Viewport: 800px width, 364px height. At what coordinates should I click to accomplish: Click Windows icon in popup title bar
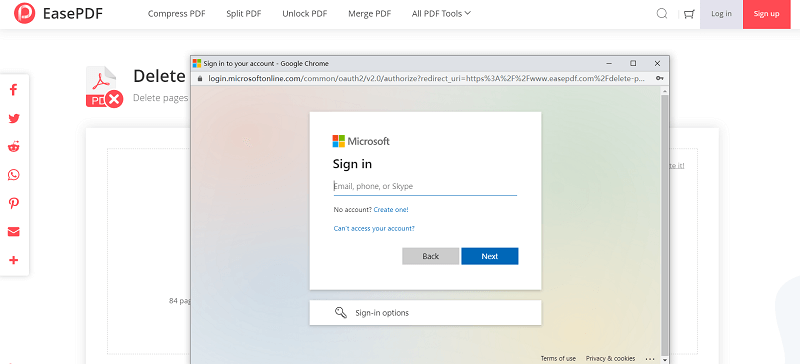[x=196, y=63]
